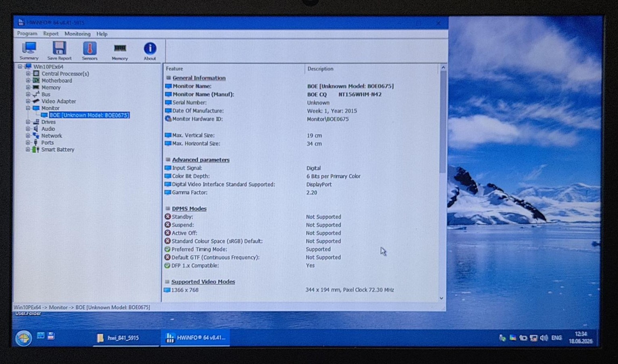Click the Monitor Hardware ID row icon
Image resolution: width=618 pixels, height=364 pixels.
[x=168, y=119]
